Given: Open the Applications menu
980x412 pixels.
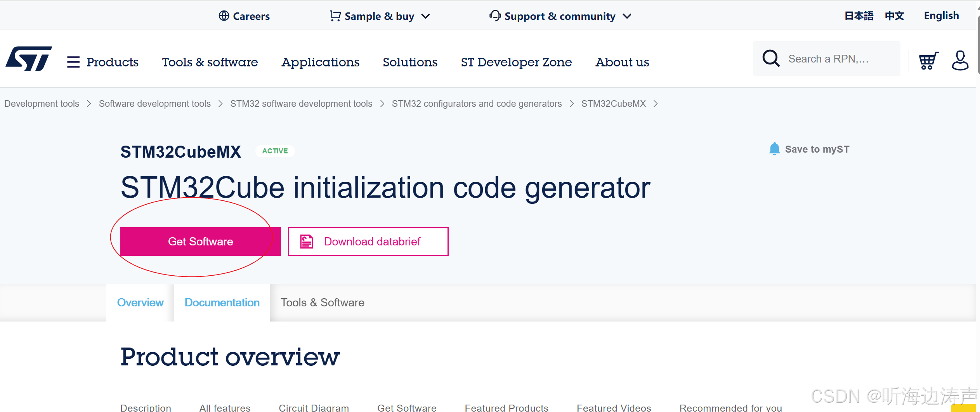Looking at the screenshot, I should (321, 62).
